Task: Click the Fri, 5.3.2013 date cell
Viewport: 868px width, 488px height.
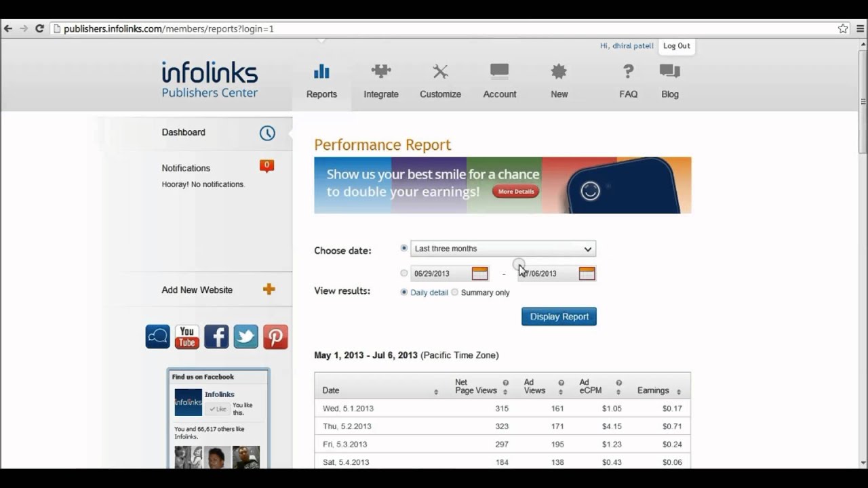Action: 345,445
